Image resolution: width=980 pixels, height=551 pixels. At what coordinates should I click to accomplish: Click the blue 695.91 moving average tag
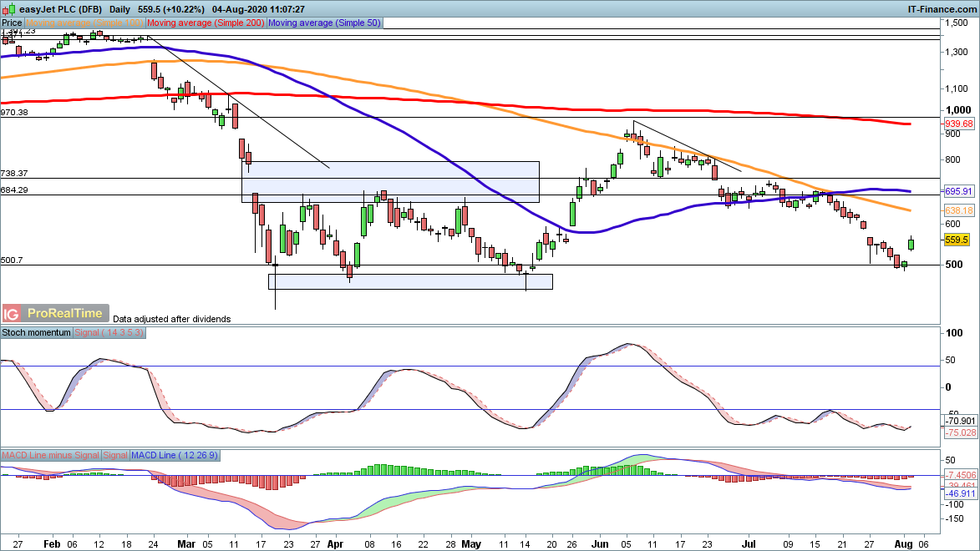coord(959,191)
